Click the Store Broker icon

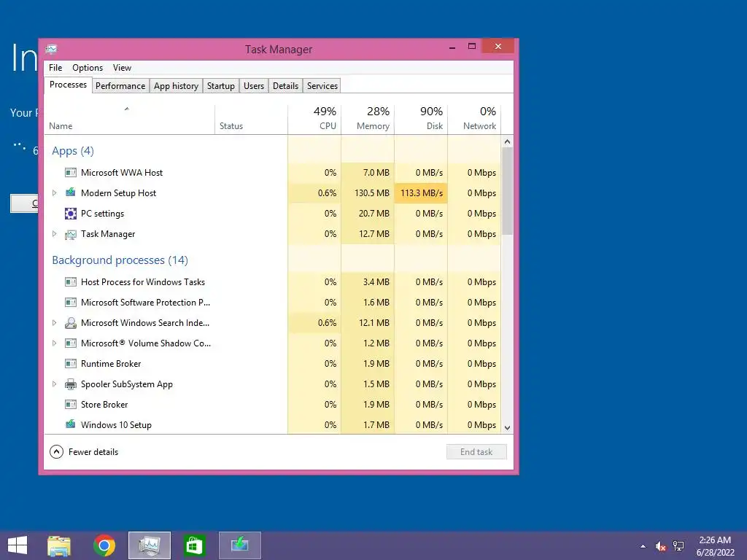tap(71, 404)
